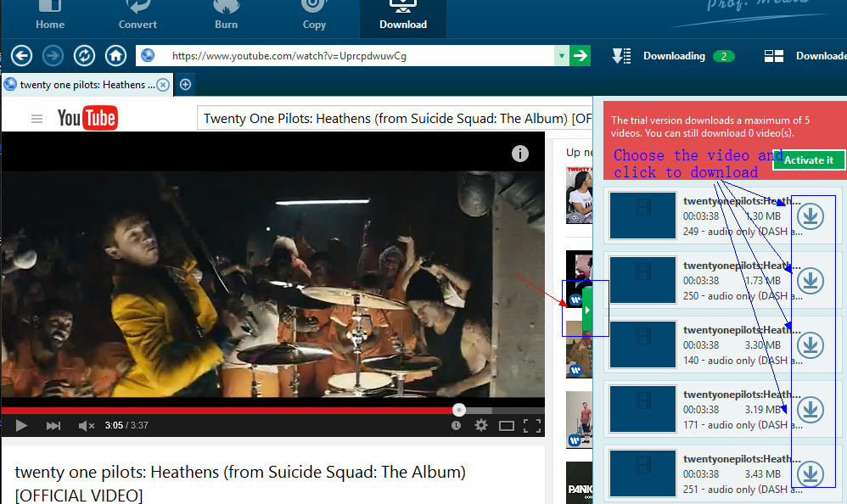Open video info card icon
The height and width of the screenshot is (504, 847).
coord(520,154)
